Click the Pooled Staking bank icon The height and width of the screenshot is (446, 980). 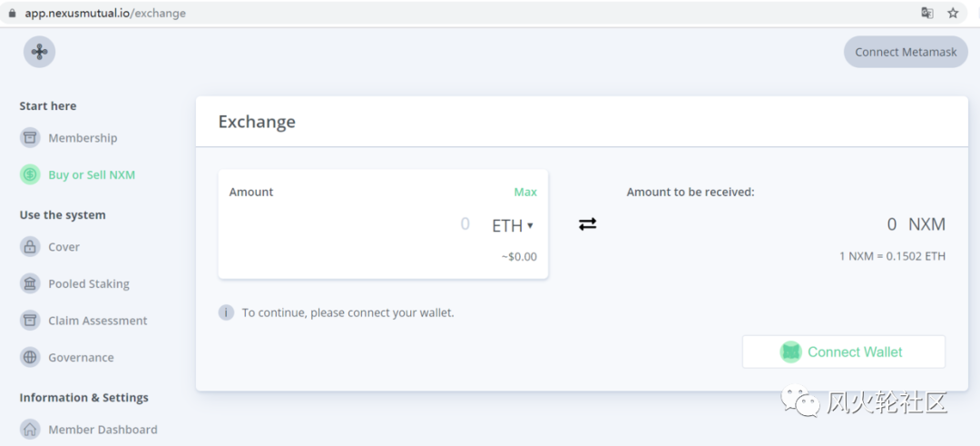[x=29, y=283]
